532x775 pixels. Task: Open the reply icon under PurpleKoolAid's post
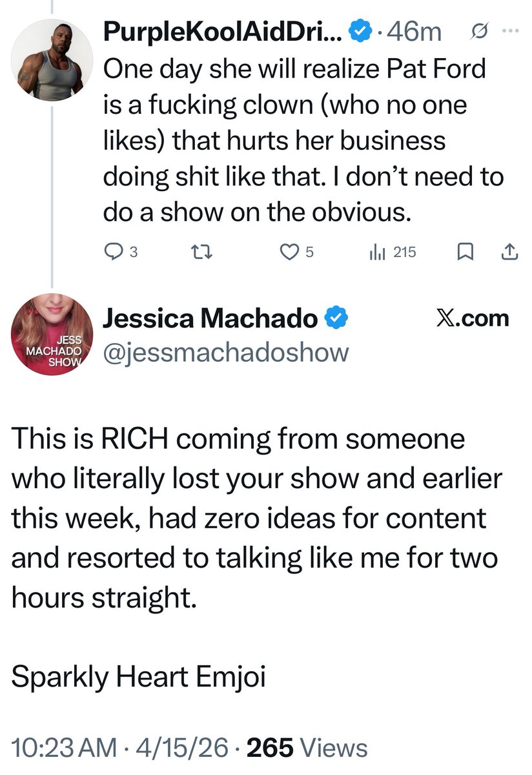(113, 253)
